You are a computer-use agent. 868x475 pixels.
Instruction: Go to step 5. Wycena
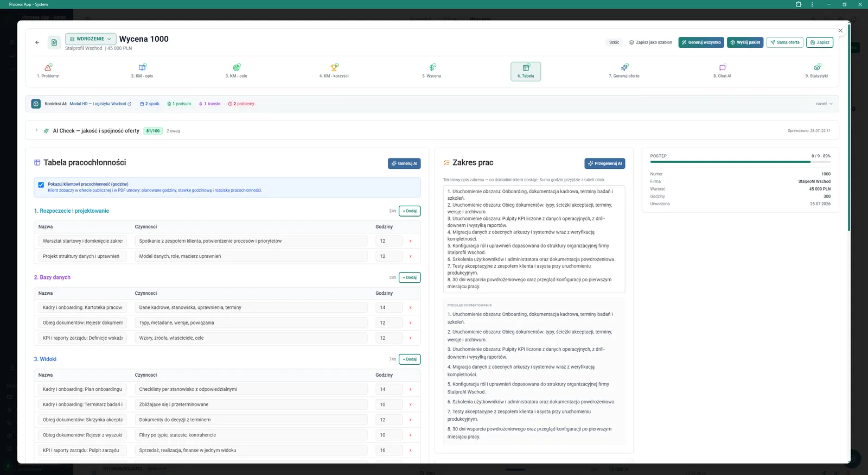click(432, 71)
